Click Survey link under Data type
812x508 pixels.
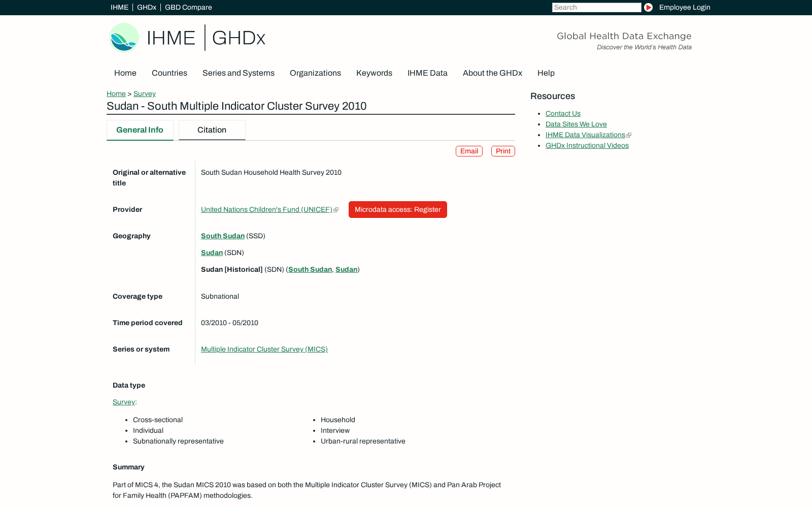(x=124, y=402)
